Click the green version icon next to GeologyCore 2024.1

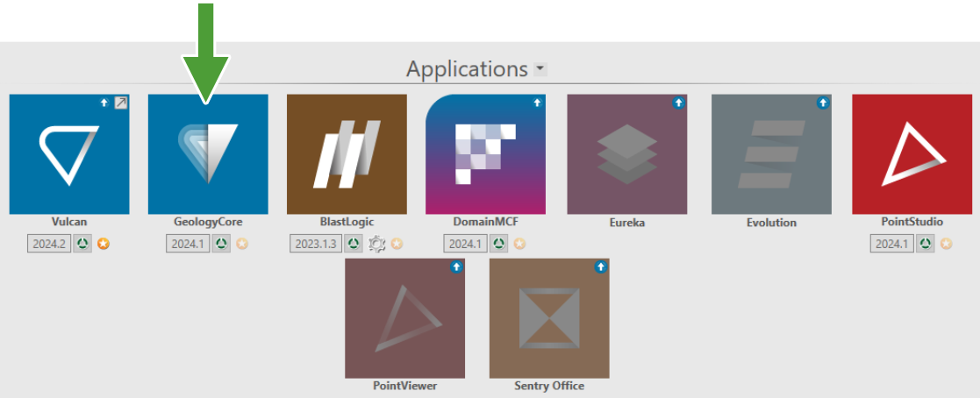coord(221,244)
